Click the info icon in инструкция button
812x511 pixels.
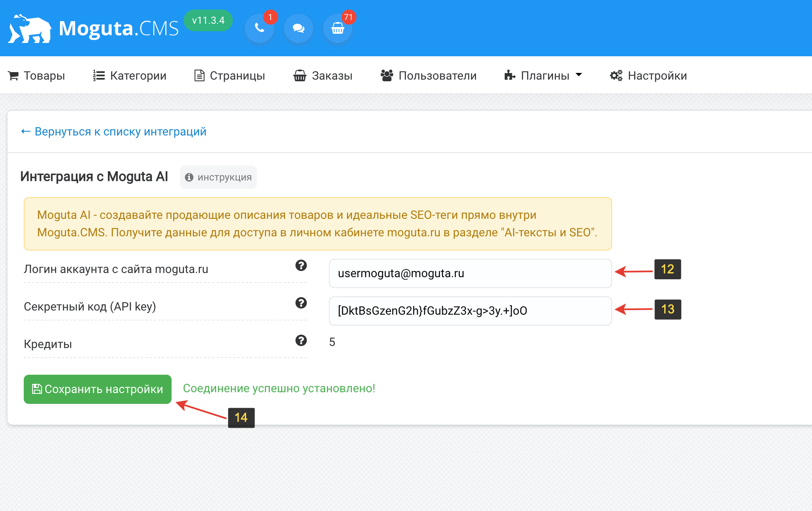189,177
